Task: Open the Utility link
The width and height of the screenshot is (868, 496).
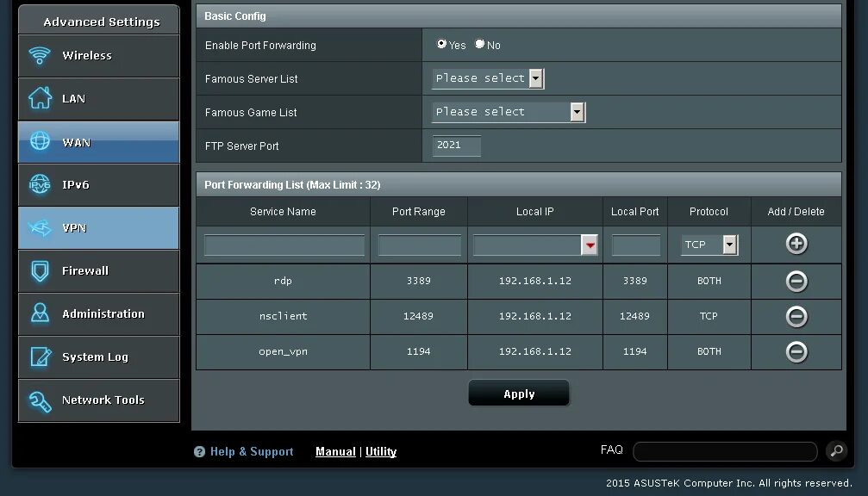Action: coord(381,452)
